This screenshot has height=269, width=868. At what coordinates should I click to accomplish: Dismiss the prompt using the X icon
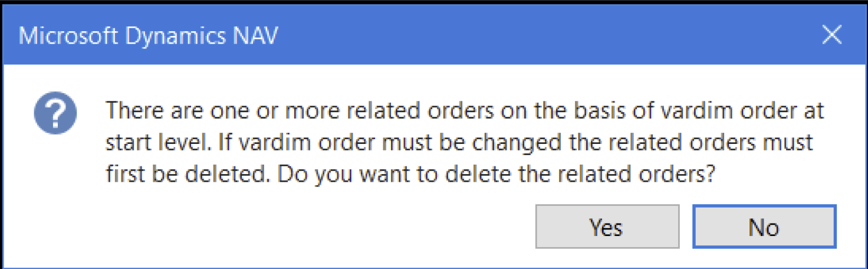[831, 35]
